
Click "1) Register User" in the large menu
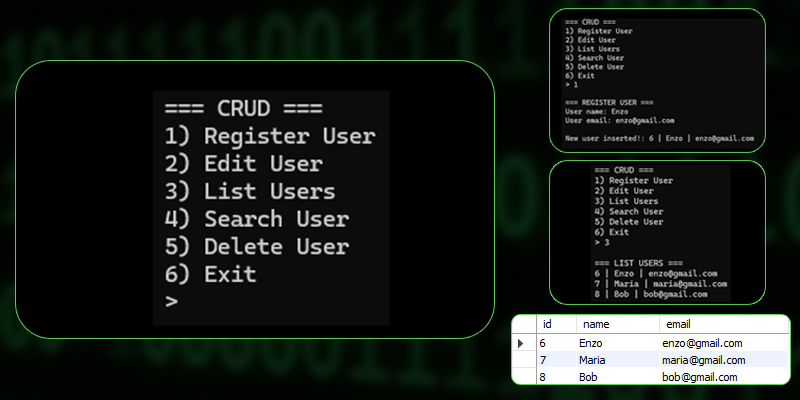coord(270,136)
